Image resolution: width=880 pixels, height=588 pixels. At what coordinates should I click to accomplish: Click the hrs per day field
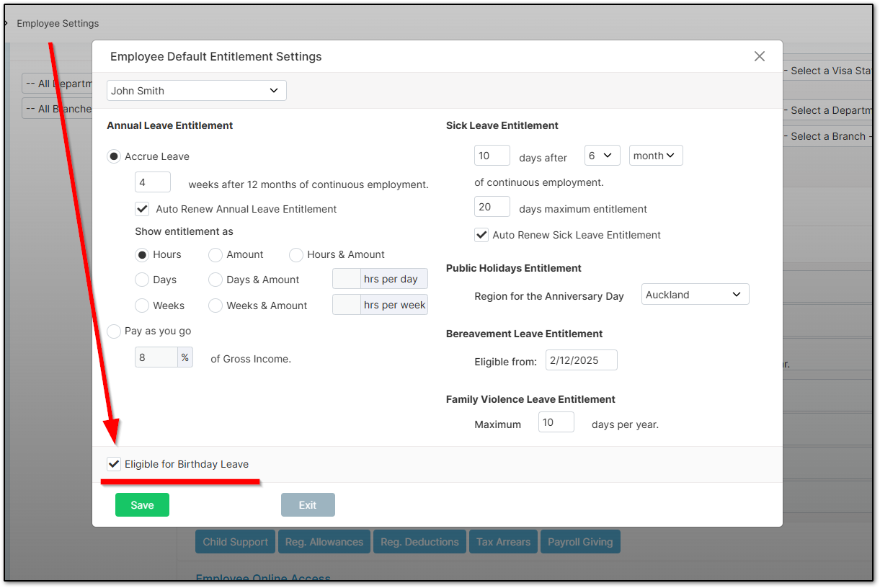(347, 279)
